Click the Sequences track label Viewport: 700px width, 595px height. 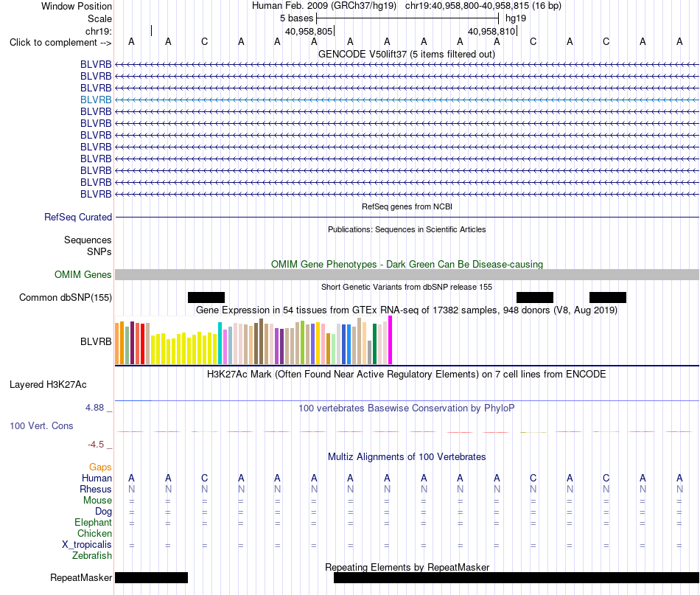pyautogui.click(x=88, y=240)
